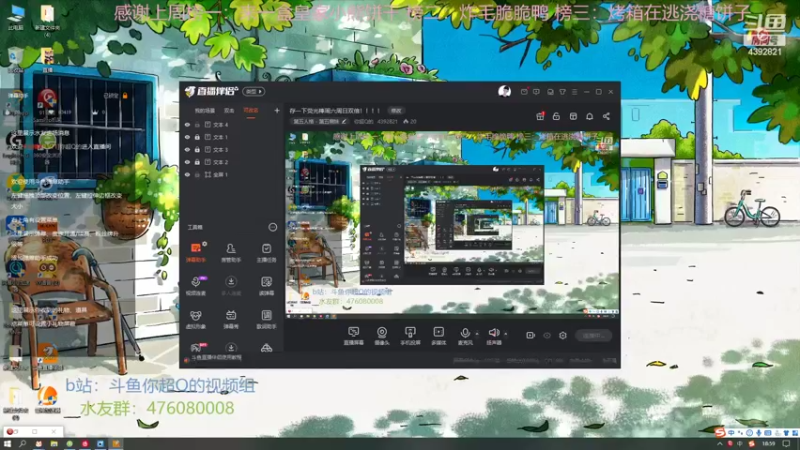The image size is (800, 450).
Task: Open the gift box icon with badge
Action: click(x=540, y=116)
